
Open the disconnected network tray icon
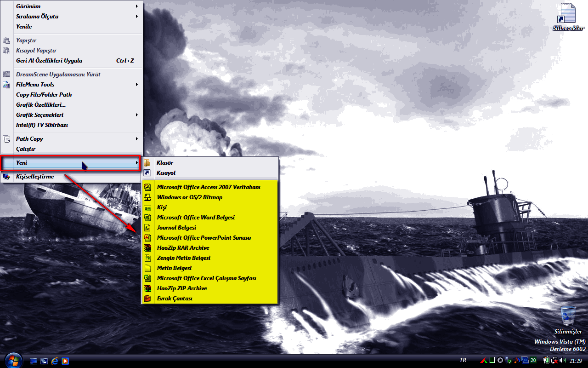(x=554, y=360)
